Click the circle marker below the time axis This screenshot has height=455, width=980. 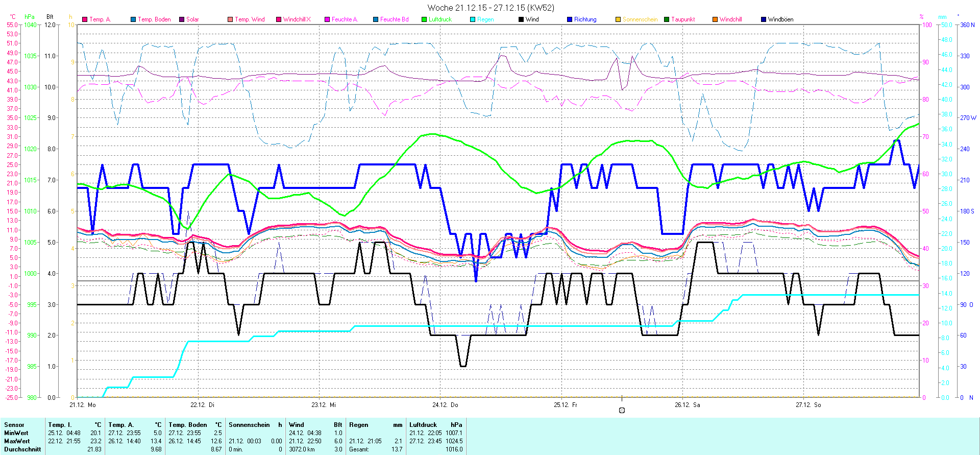[622, 410]
